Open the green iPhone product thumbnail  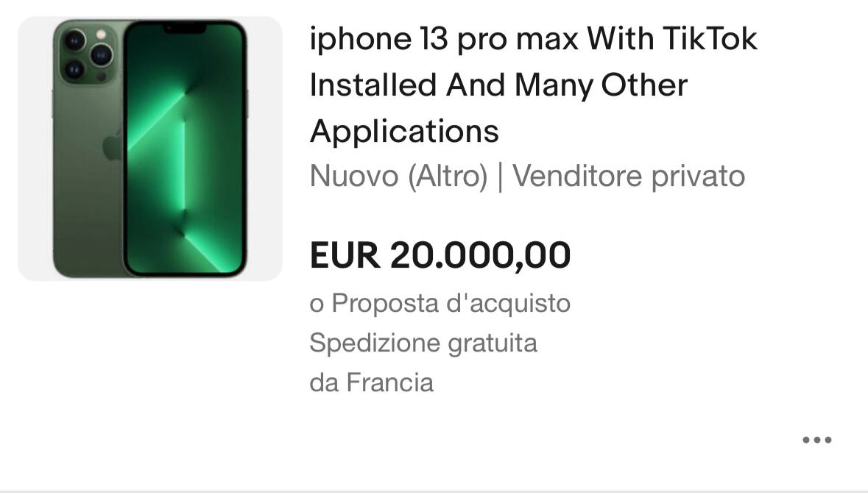tap(150, 149)
